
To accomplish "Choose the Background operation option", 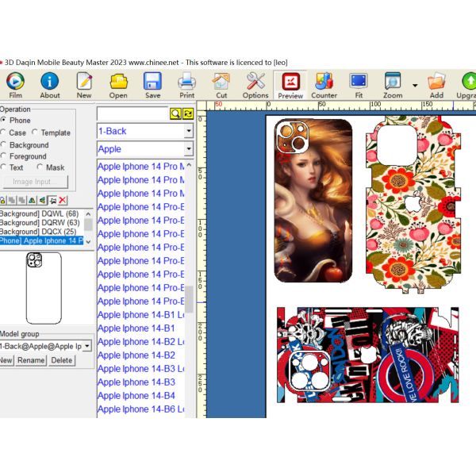I will point(4,145).
